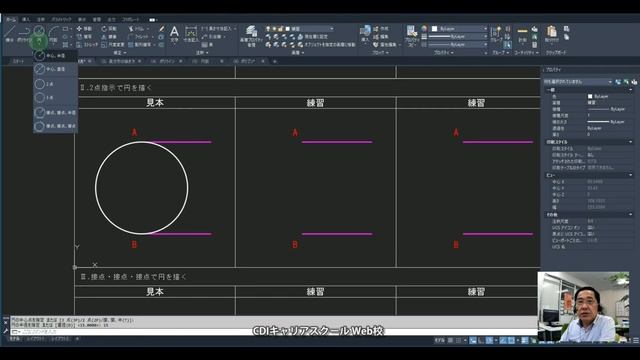Expand the 修正 panel title
Image resolution: width=640 pixels, height=360 pixels.
pos(120,53)
